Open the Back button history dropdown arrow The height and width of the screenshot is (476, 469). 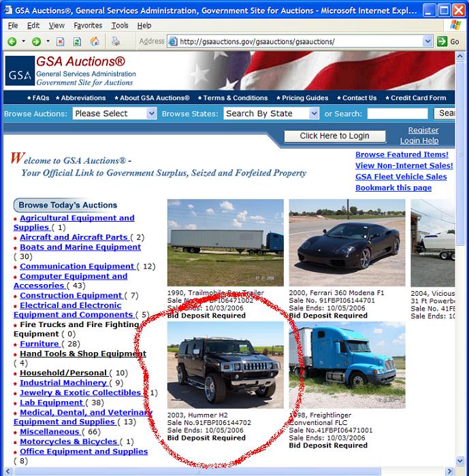pos(23,41)
